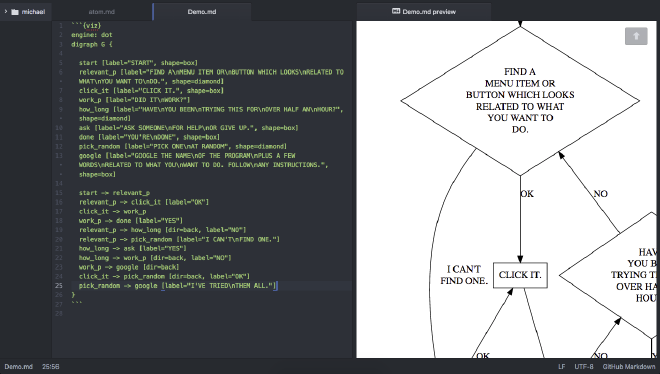Click the scroll-to-top arrow button in preview
660x374 pixels.
coord(636,36)
